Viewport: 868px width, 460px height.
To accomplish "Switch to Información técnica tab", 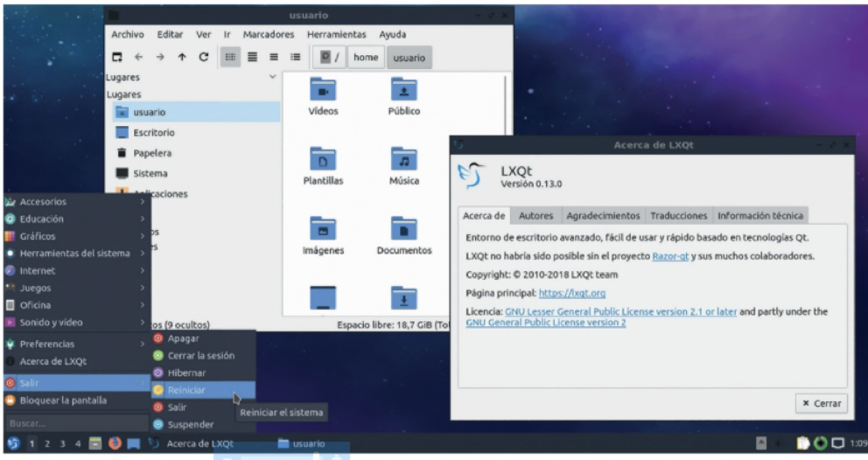I will (x=760, y=215).
